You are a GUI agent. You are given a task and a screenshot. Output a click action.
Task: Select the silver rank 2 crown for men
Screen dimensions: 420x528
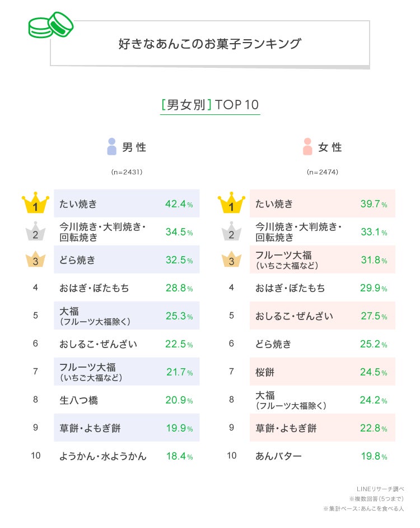tap(35, 232)
